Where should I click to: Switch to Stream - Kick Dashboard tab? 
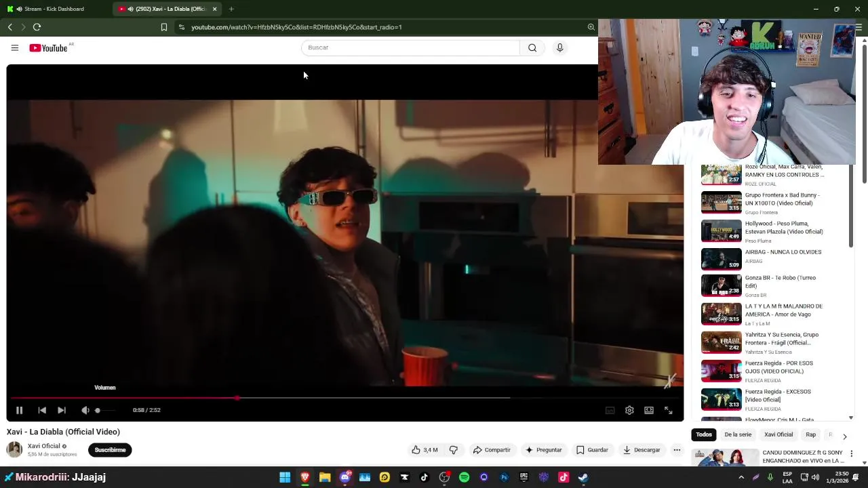point(56,9)
